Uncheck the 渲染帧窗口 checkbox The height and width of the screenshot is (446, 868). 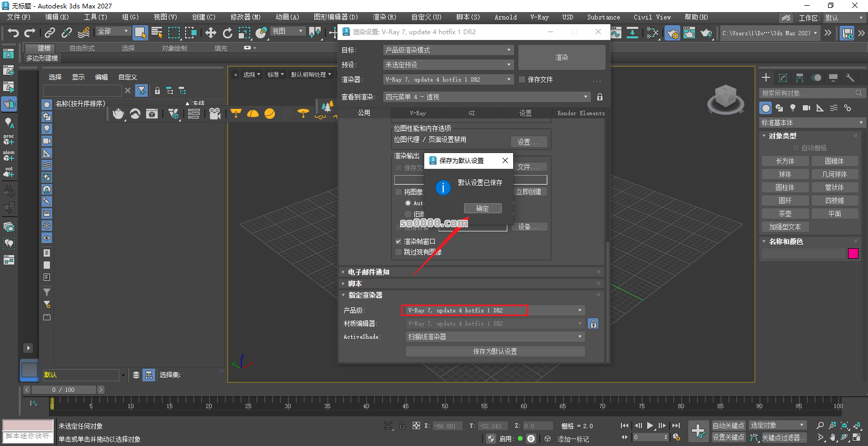pos(399,241)
